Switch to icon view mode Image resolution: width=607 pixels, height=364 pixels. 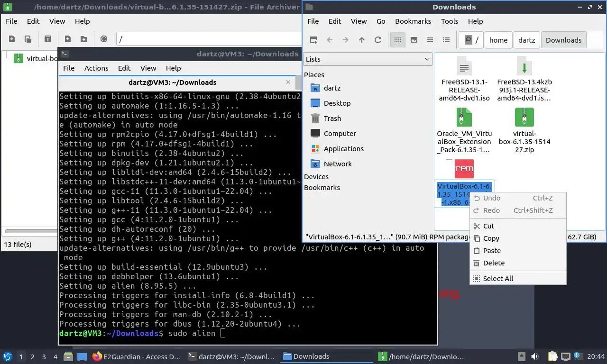[398, 40]
